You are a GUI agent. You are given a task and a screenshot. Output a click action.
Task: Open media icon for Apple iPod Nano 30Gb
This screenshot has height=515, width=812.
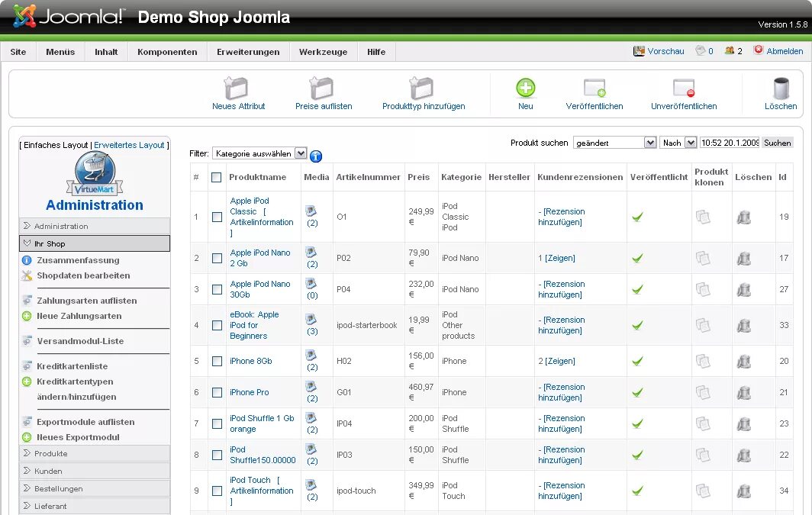(311, 284)
